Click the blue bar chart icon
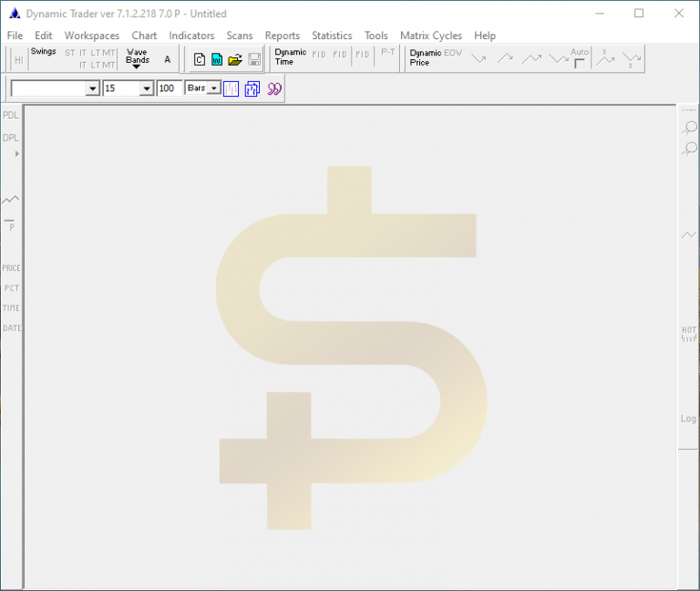Image resolution: width=700 pixels, height=591 pixels. 232,88
